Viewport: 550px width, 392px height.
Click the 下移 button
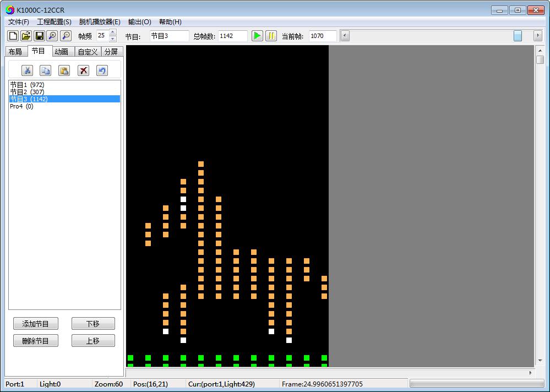(x=93, y=324)
